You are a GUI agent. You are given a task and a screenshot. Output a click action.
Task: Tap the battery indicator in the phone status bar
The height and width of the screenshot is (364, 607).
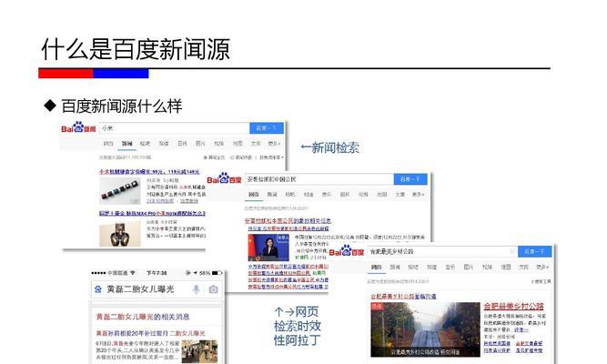[217, 273]
